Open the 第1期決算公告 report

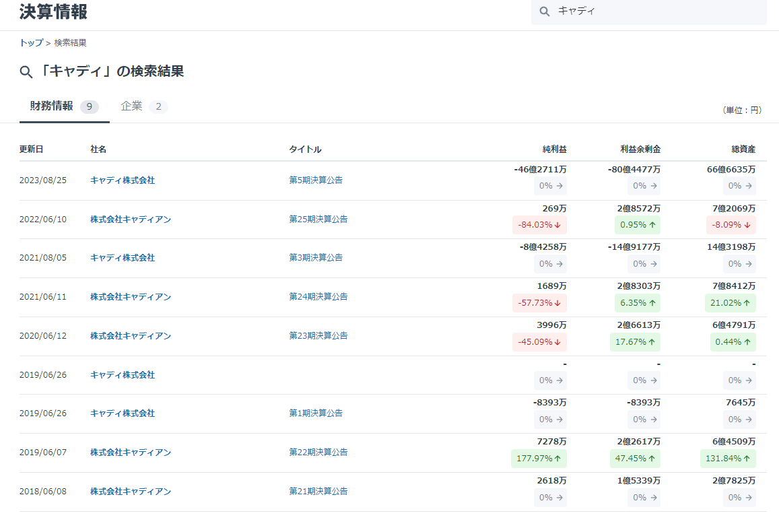click(x=316, y=413)
